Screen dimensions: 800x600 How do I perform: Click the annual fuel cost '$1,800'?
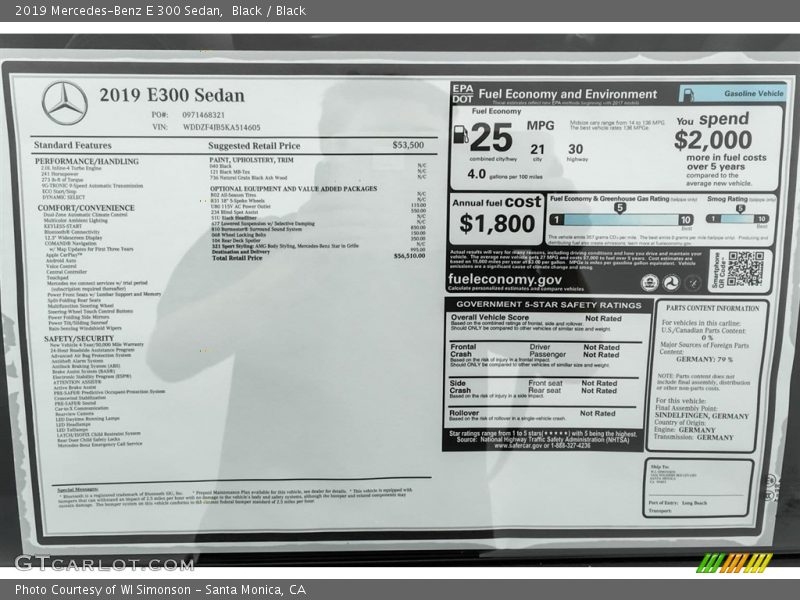click(497, 223)
